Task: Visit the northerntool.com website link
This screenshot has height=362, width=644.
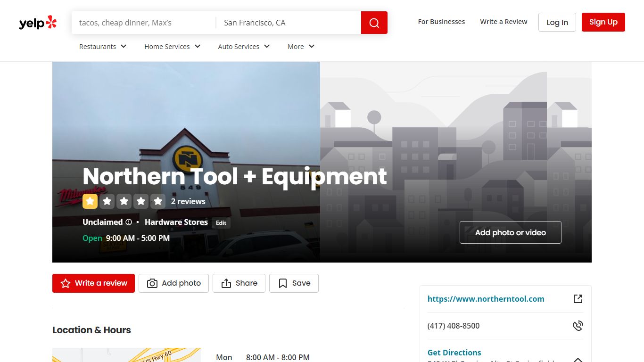Action: click(x=486, y=299)
